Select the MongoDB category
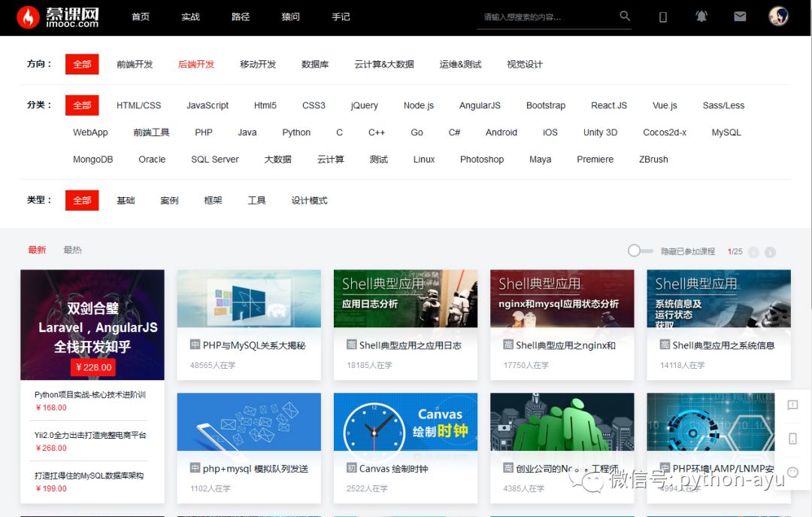812x517 pixels. 92,160
